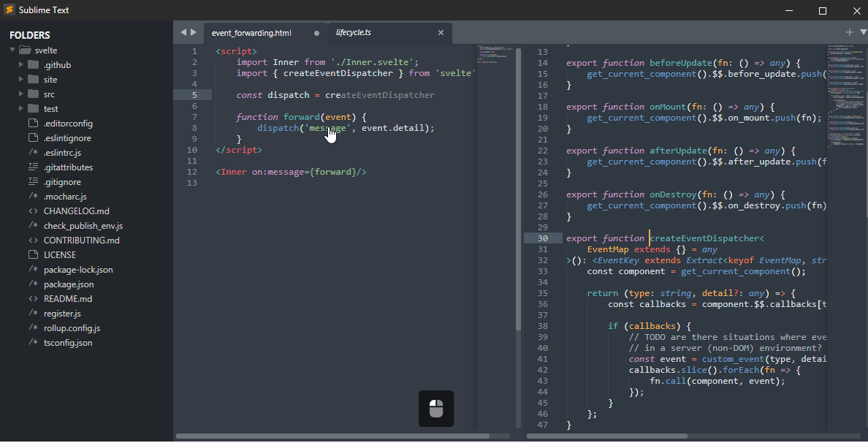Open CONTRIBUTING.md from the sidebar

[x=81, y=241]
